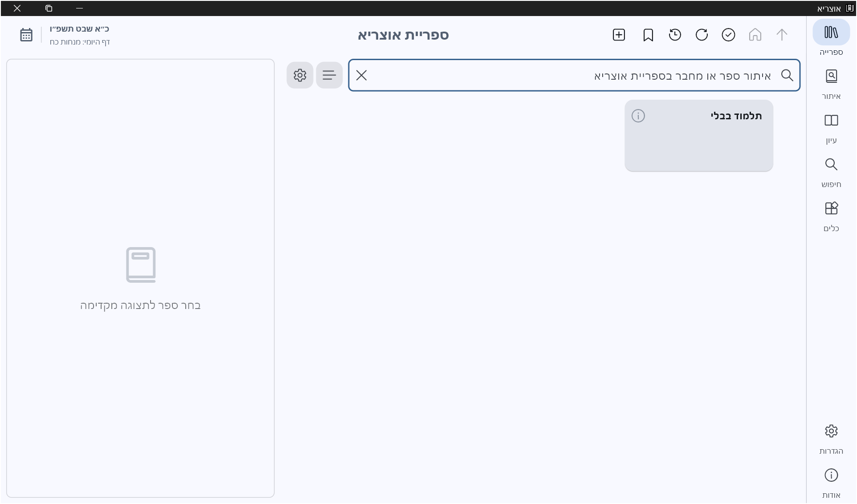Screen dimensions: 857x504
Task: Refresh the library with the reload icon
Action: coord(702,35)
